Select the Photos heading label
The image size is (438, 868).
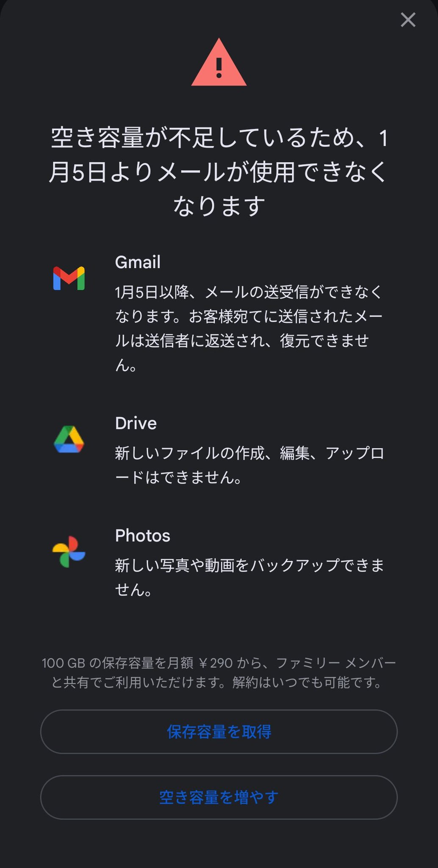tap(143, 536)
